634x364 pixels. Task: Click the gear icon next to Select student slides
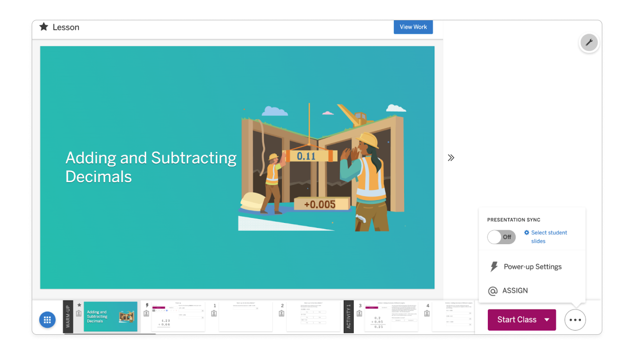pyautogui.click(x=527, y=233)
